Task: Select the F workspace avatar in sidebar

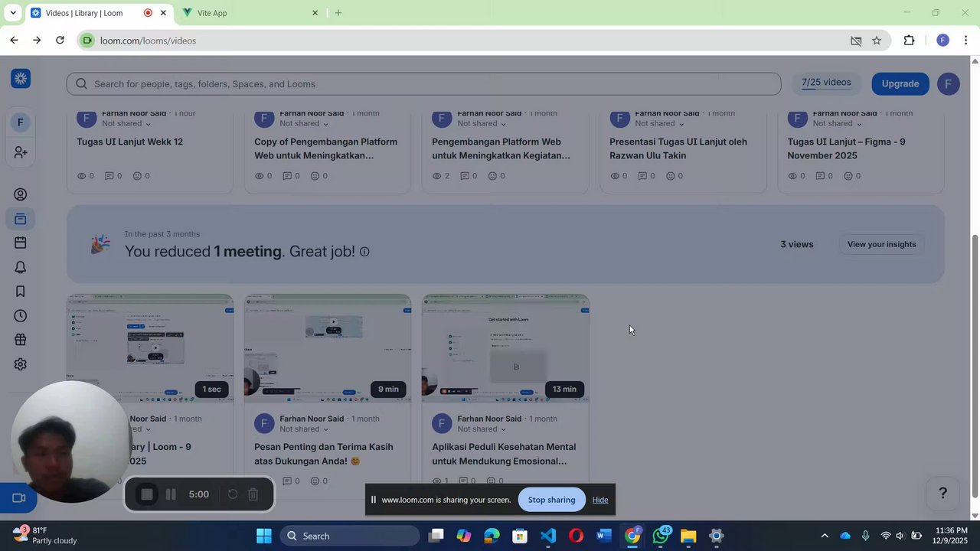Action: click(21, 122)
